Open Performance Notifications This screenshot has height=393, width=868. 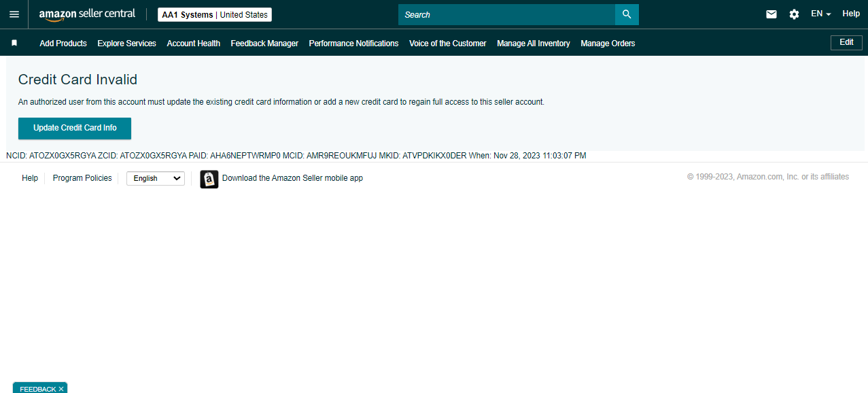(x=353, y=44)
